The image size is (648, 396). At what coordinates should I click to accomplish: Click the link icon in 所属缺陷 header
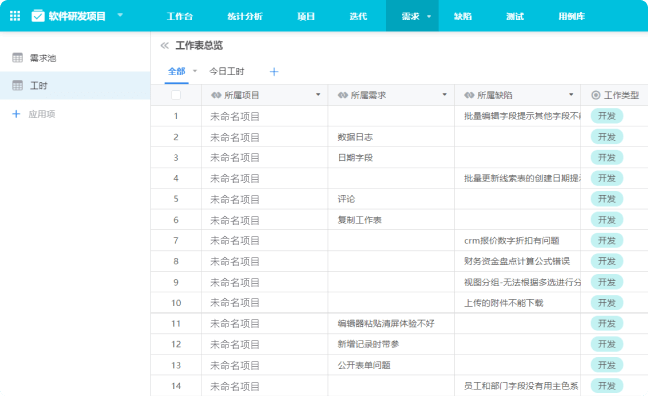[469, 95]
